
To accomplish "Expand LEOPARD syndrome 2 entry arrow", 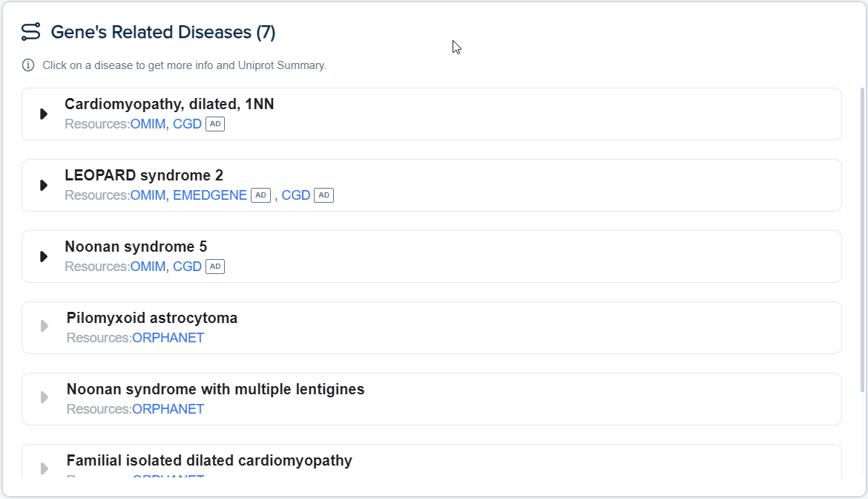I will coord(44,185).
